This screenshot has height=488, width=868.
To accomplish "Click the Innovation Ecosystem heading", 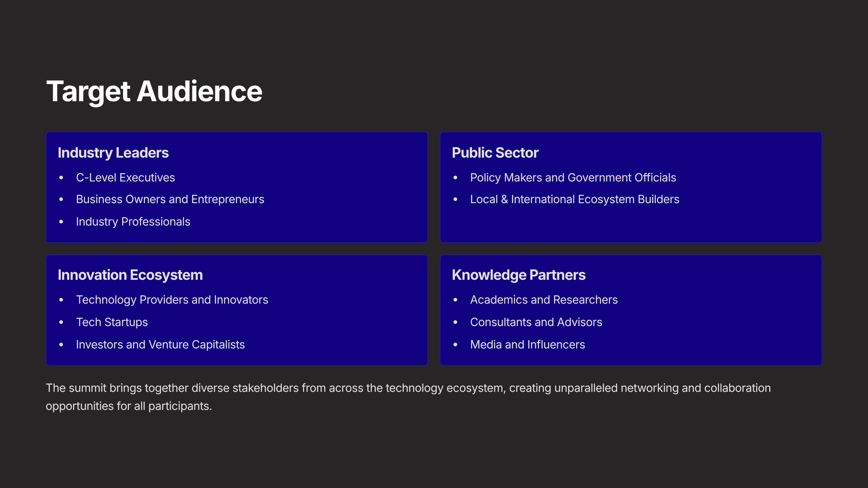I will click(x=130, y=275).
